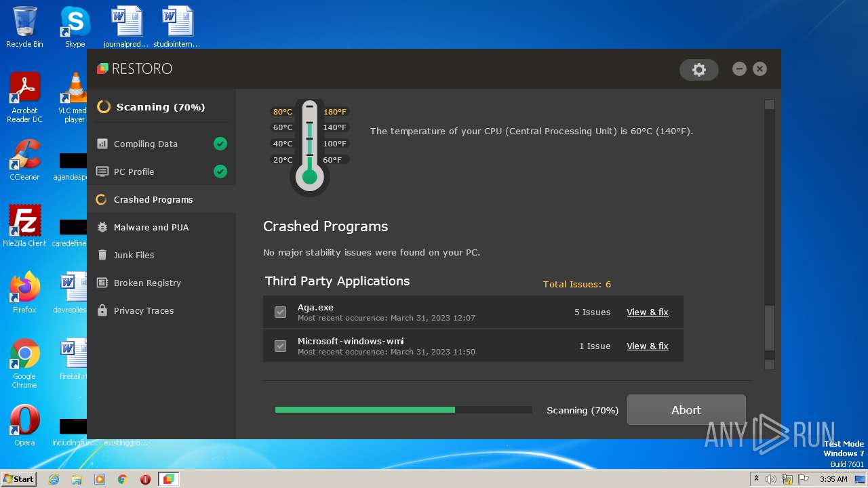Toggle the Aga.exe checkbox
The width and height of the screenshot is (868, 488).
pos(280,312)
